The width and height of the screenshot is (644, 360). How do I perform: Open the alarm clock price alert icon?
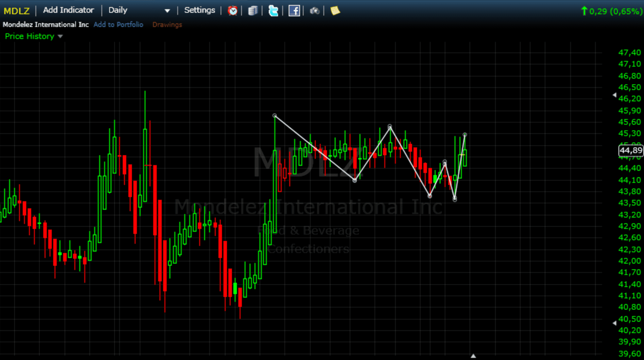point(233,11)
